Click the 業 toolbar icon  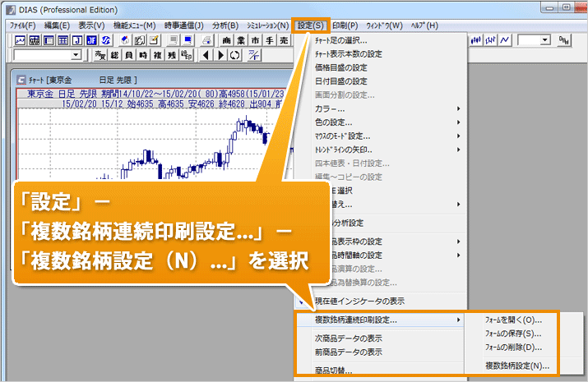pyautogui.click(x=241, y=40)
